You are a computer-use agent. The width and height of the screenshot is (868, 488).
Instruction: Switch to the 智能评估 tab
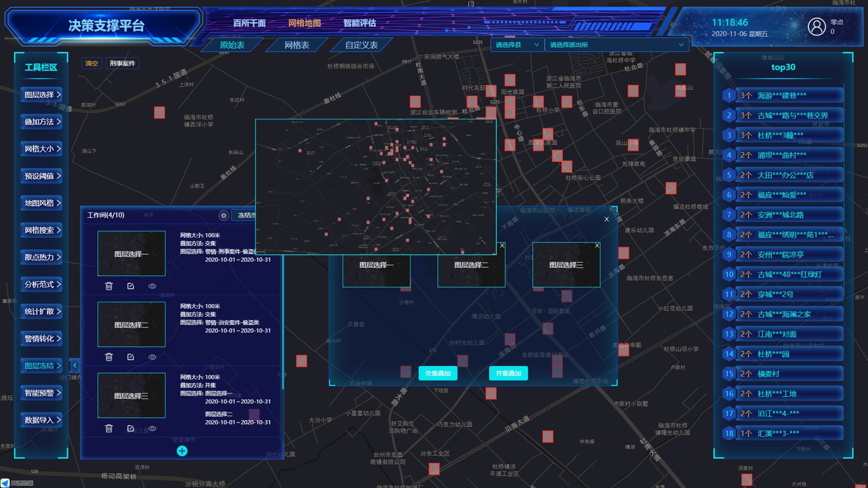pos(359,23)
